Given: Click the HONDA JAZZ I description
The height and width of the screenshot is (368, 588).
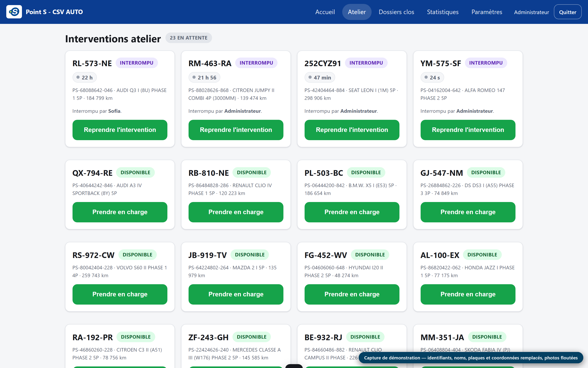Looking at the screenshot, I should [x=467, y=271].
